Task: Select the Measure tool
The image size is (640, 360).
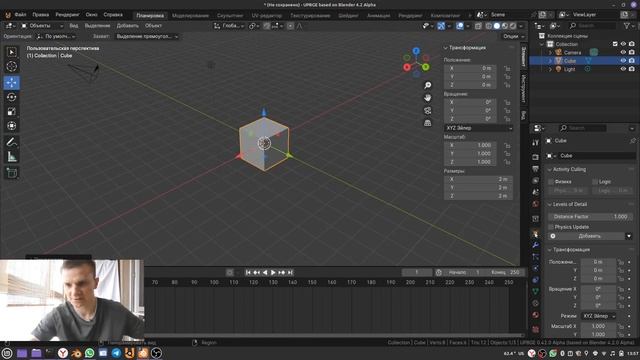Action: (11, 157)
